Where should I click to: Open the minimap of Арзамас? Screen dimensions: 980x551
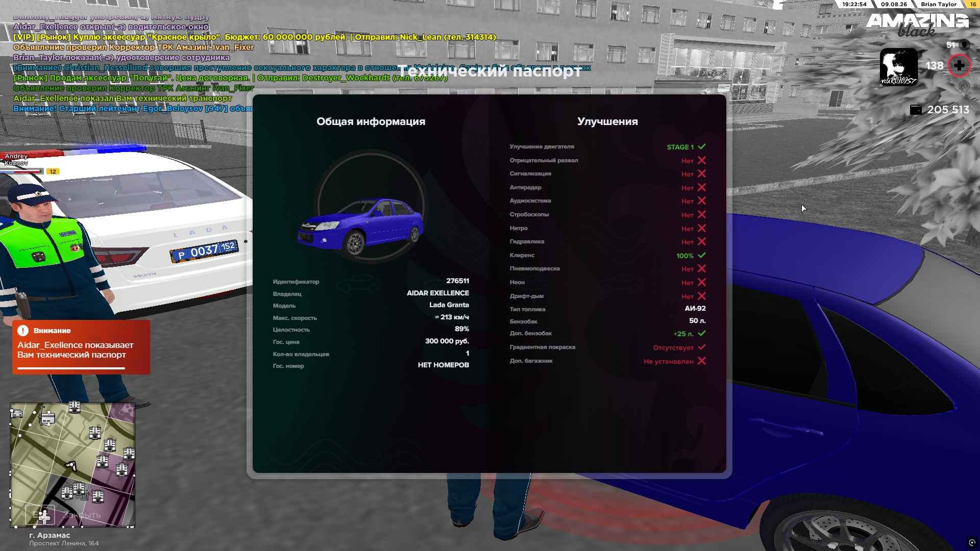coord(72,465)
